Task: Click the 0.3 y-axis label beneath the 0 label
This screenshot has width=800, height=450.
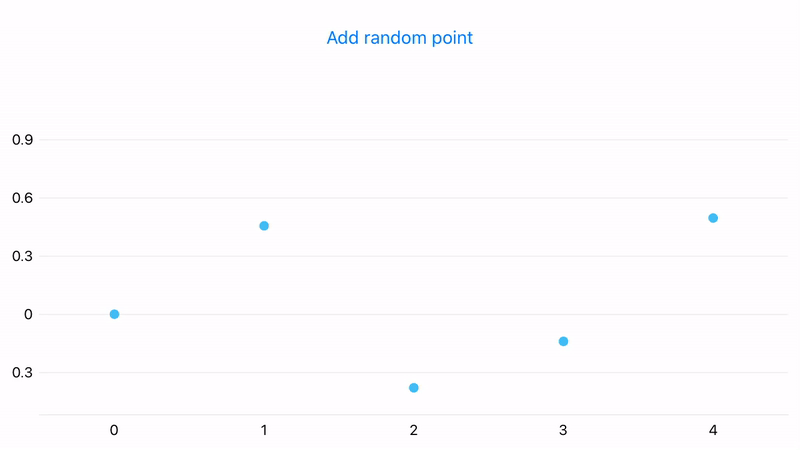Action: 22,372
